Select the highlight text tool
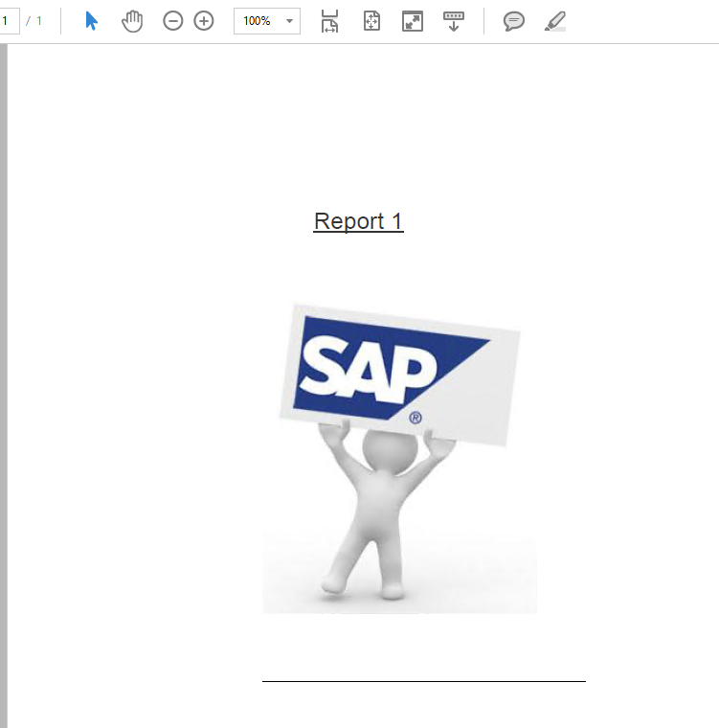Screen dimensions: 719x728 (x=555, y=20)
